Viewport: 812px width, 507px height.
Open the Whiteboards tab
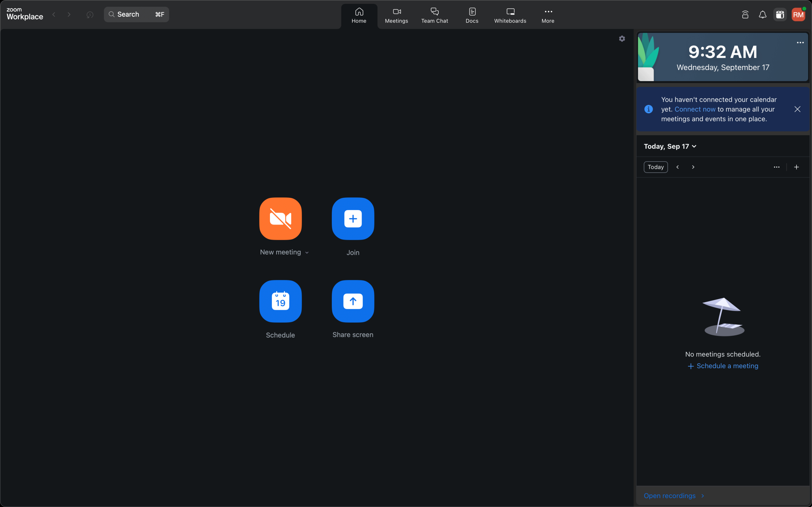[510, 16]
